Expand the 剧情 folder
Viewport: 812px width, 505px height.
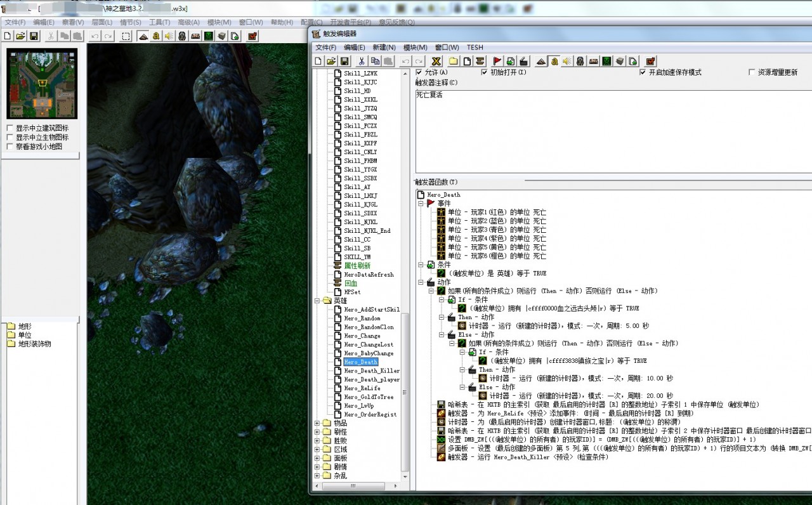tap(318, 467)
